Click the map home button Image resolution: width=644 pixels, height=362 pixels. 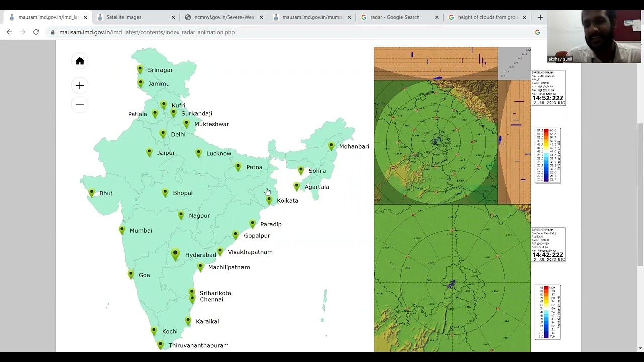pos(79,61)
